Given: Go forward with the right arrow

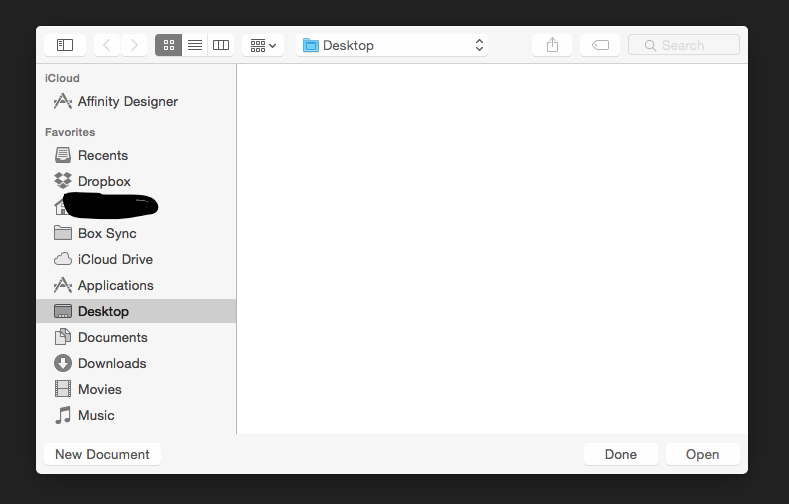Looking at the screenshot, I should click(134, 45).
